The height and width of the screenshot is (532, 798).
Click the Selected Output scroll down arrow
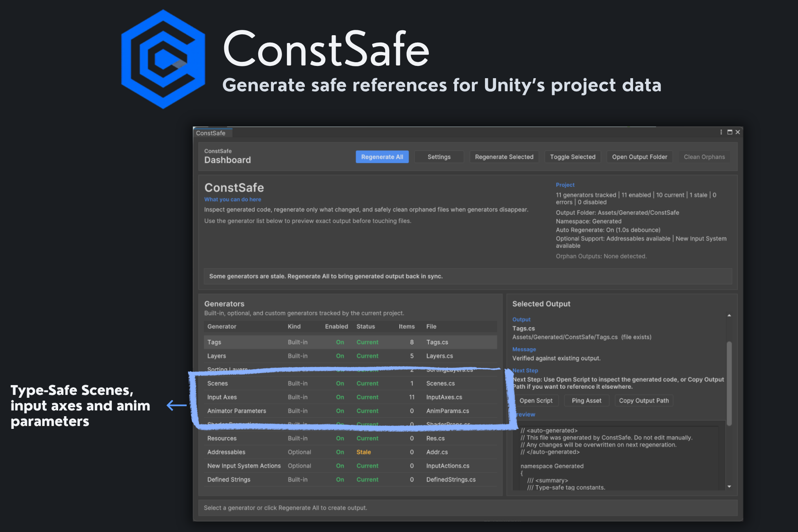point(729,487)
